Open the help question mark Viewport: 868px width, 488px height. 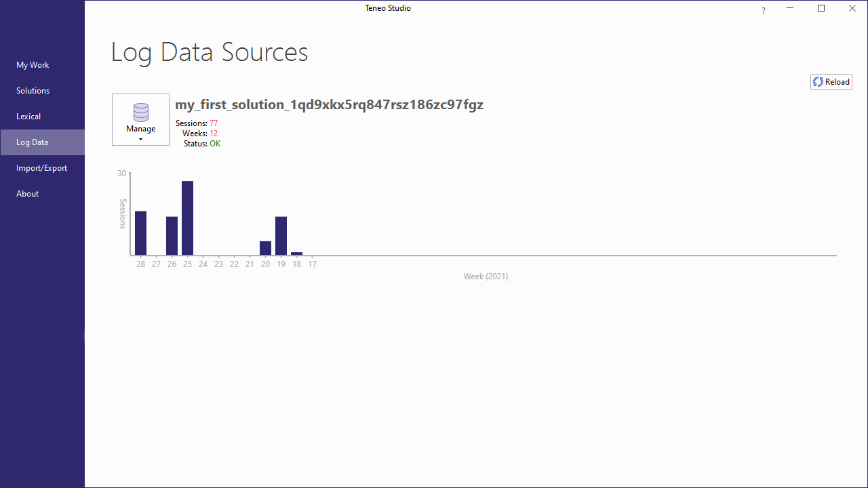[x=764, y=11]
